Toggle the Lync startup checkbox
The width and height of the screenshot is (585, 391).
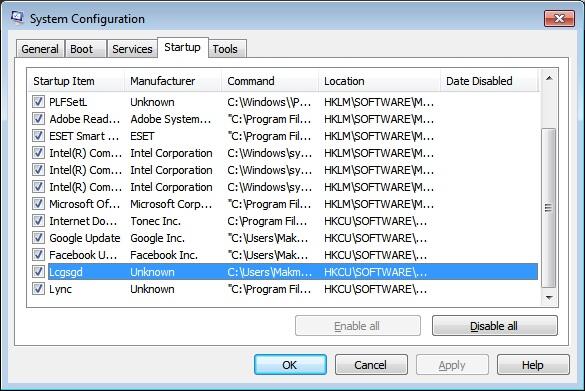coord(38,289)
